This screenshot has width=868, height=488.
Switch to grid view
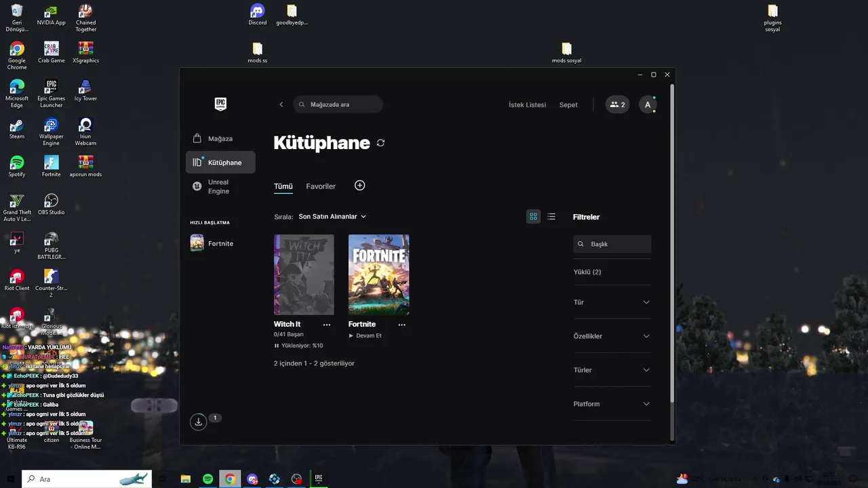534,216
